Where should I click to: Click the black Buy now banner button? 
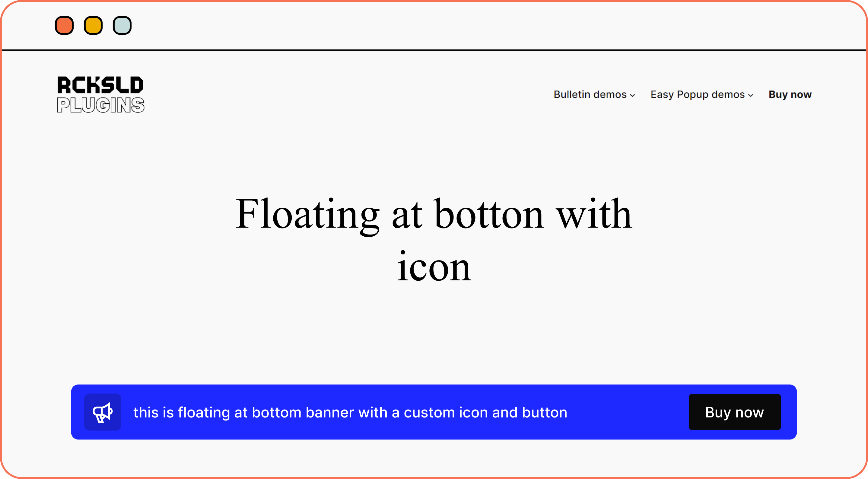tap(735, 412)
